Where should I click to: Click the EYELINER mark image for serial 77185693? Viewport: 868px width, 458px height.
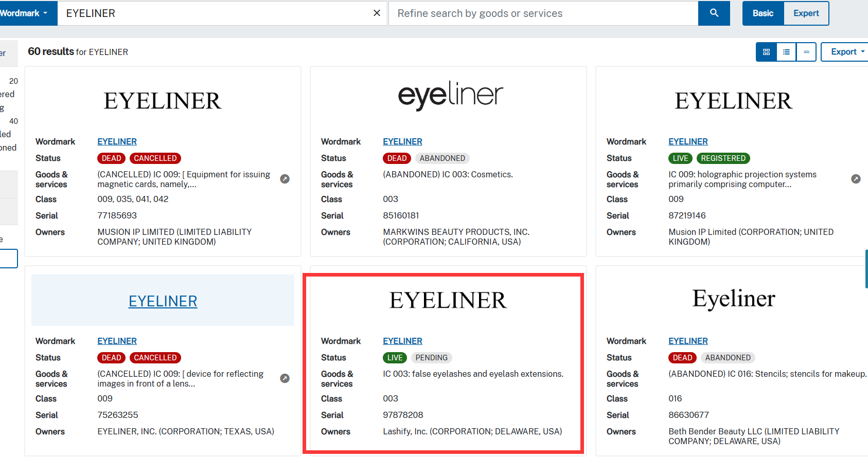(163, 101)
